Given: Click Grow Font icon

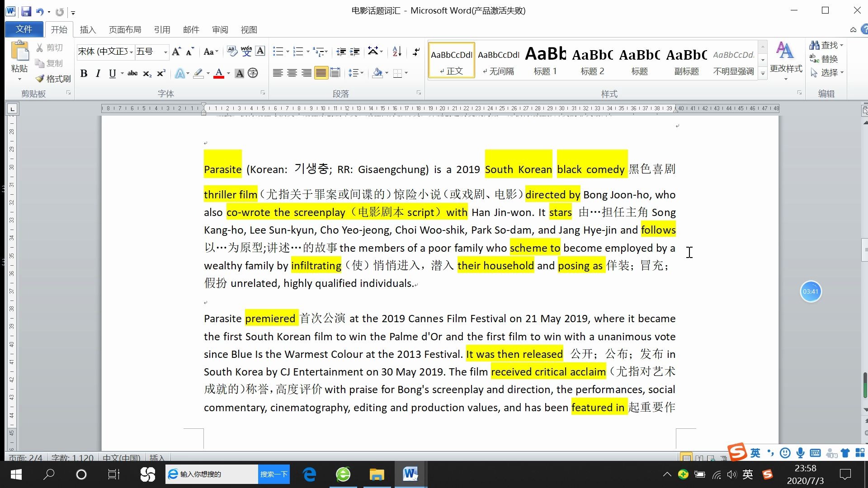Looking at the screenshot, I should [176, 52].
